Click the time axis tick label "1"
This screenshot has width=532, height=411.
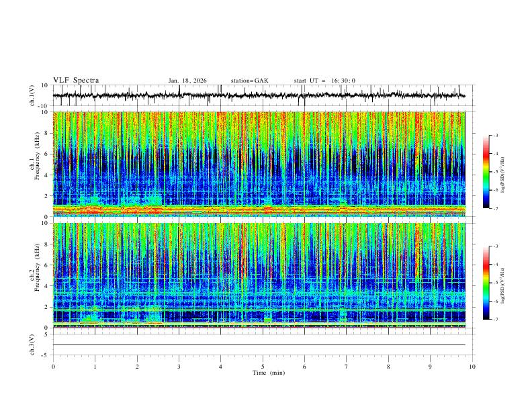click(x=95, y=367)
